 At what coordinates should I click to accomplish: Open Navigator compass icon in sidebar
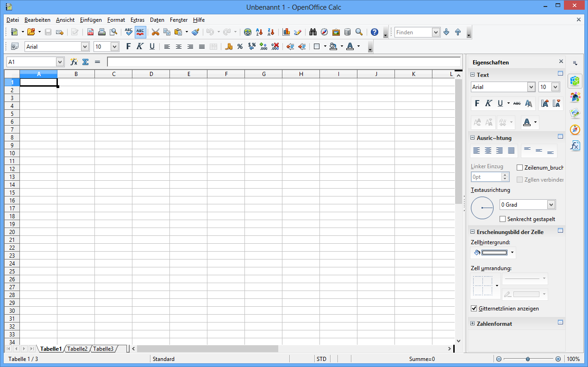click(x=575, y=130)
